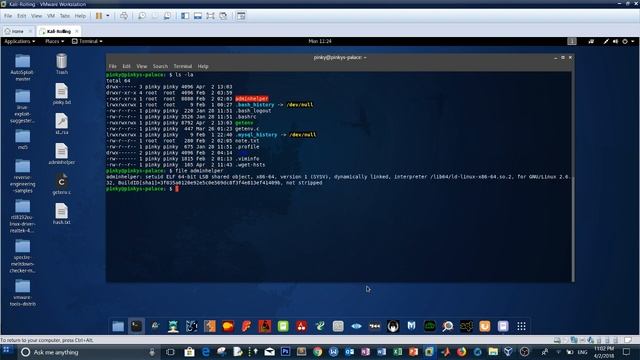Open VMware Help menu
This screenshot has height=360, width=640.
click(80, 16)
